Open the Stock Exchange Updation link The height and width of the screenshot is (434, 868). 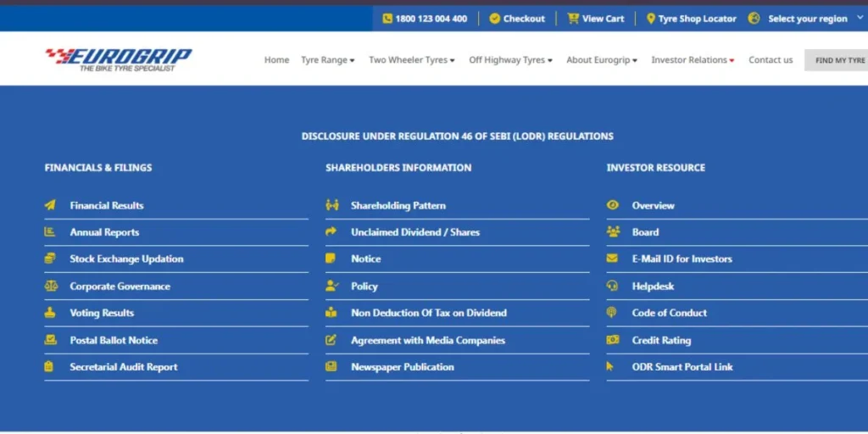[x=126, y=259]
